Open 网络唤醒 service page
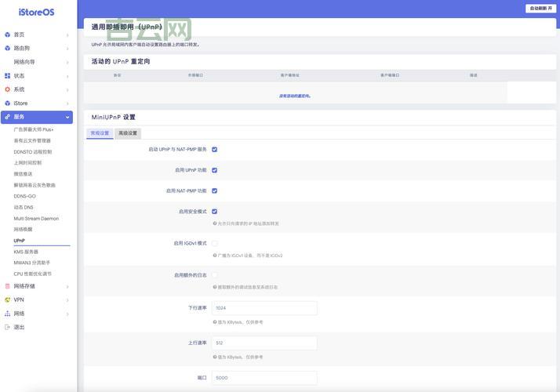 (x=23, y=229)
